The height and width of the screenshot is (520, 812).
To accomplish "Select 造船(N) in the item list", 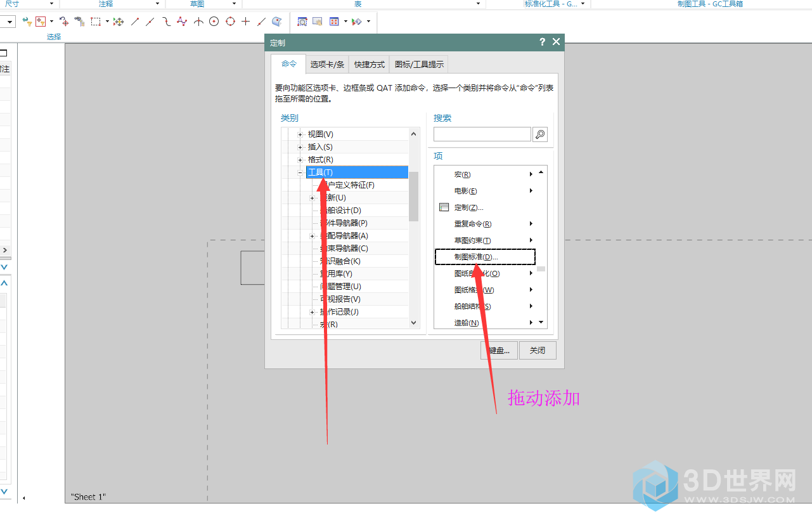I will [485, 323].
